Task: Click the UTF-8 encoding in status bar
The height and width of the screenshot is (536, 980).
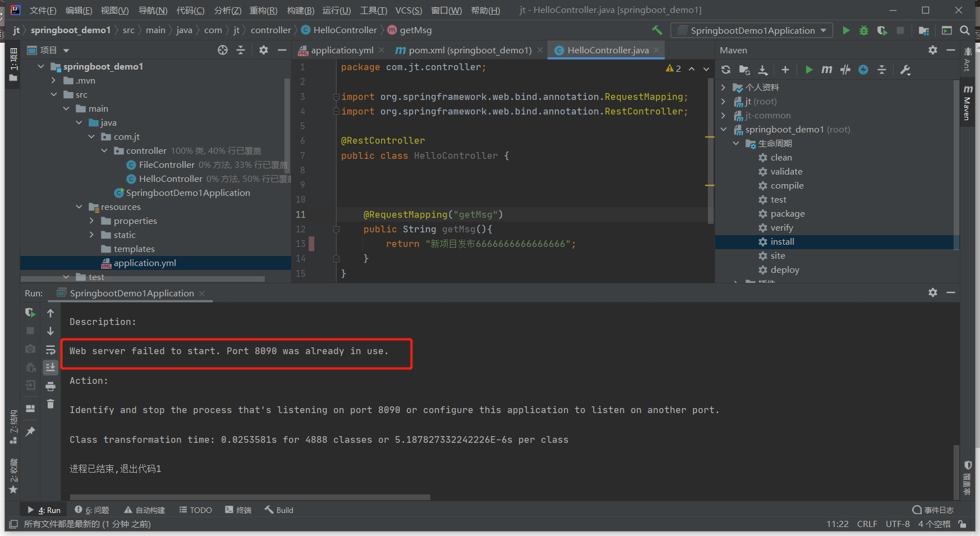Action: (x=898, y=524)
